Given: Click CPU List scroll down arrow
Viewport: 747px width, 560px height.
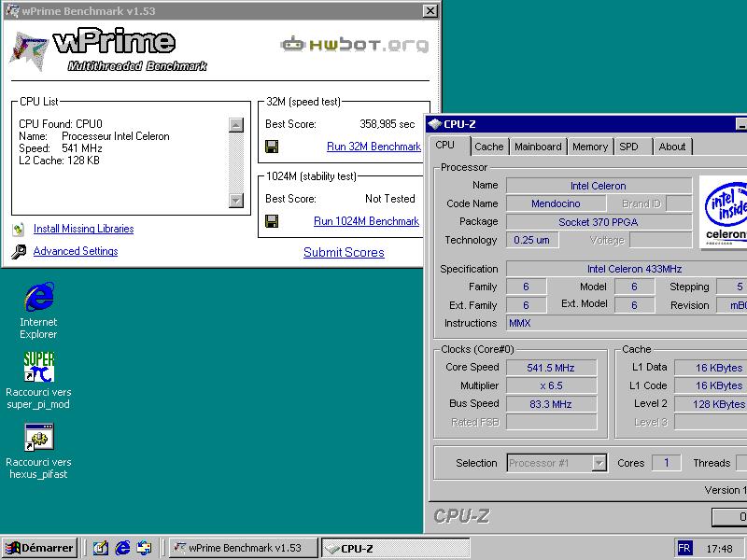Looking at the screenshot, I should [x=236, y=201].
